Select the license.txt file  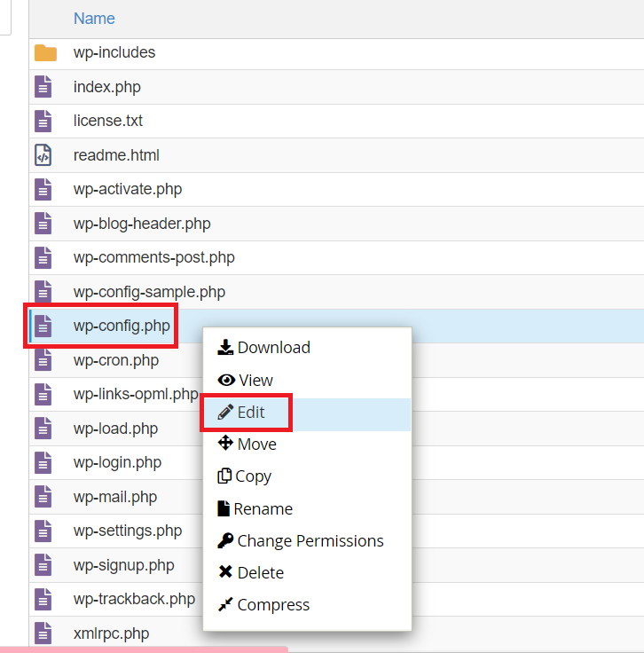point(107,121)
